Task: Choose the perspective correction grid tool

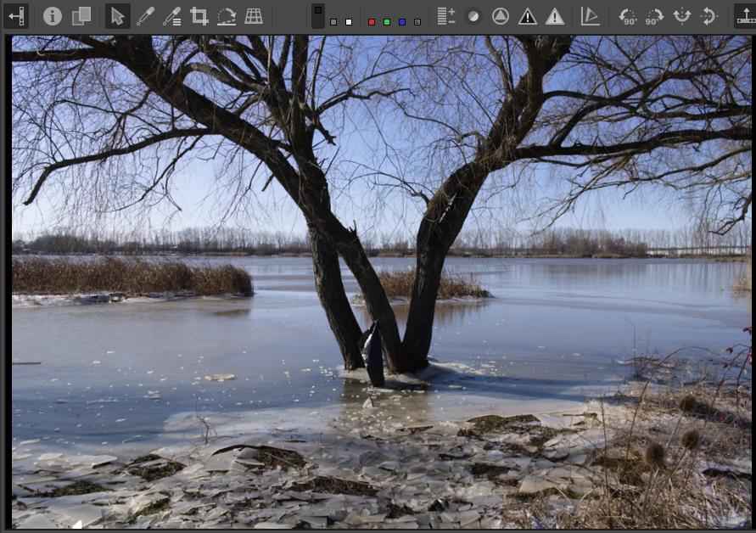Action: (x=254, y=16)
